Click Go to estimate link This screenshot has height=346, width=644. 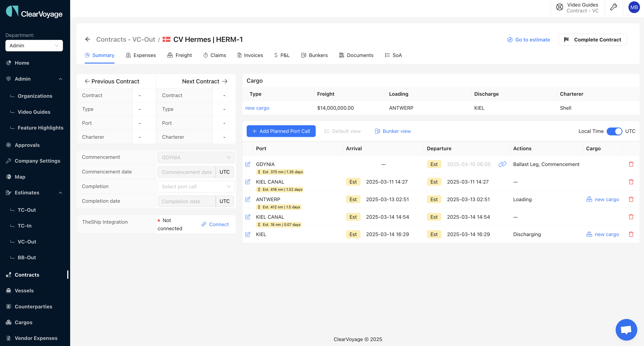[x=528, y=40]
